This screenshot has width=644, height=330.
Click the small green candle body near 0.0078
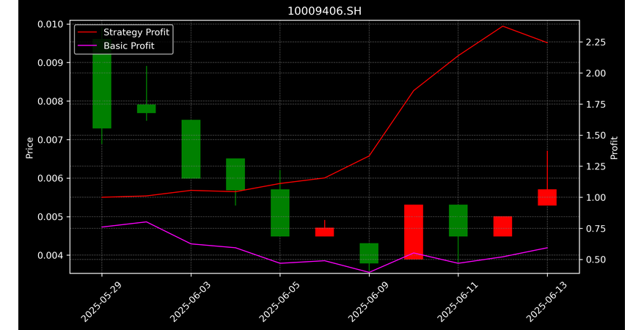(x=146, y=109)
